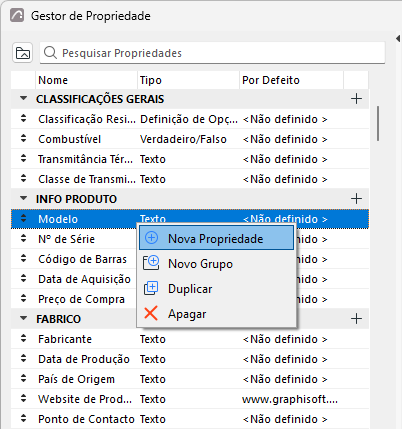Select the Preço de Compra property

pos(81,299)
